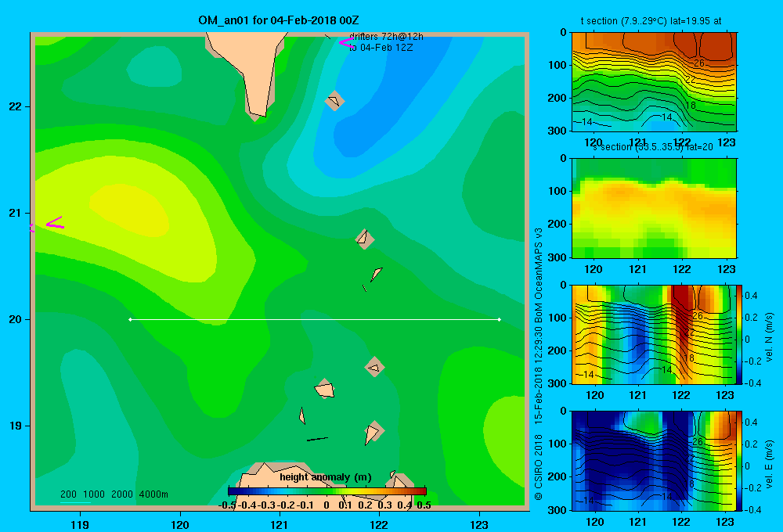Click the 0.5 tick on height anomaly scale
The width and height of the screenshot is (783, 532).
tap(424, 505)
